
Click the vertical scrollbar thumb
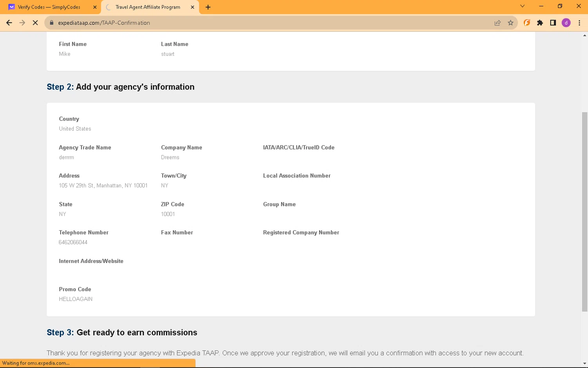tap(584, 212)
